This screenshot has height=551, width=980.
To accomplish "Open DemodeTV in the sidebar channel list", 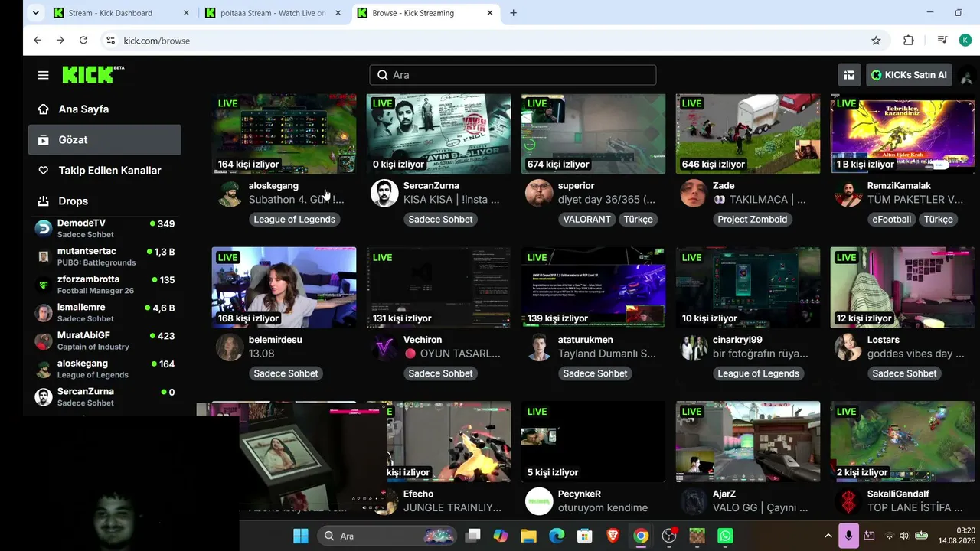I will pyautogui.click(x=105, y=228).
